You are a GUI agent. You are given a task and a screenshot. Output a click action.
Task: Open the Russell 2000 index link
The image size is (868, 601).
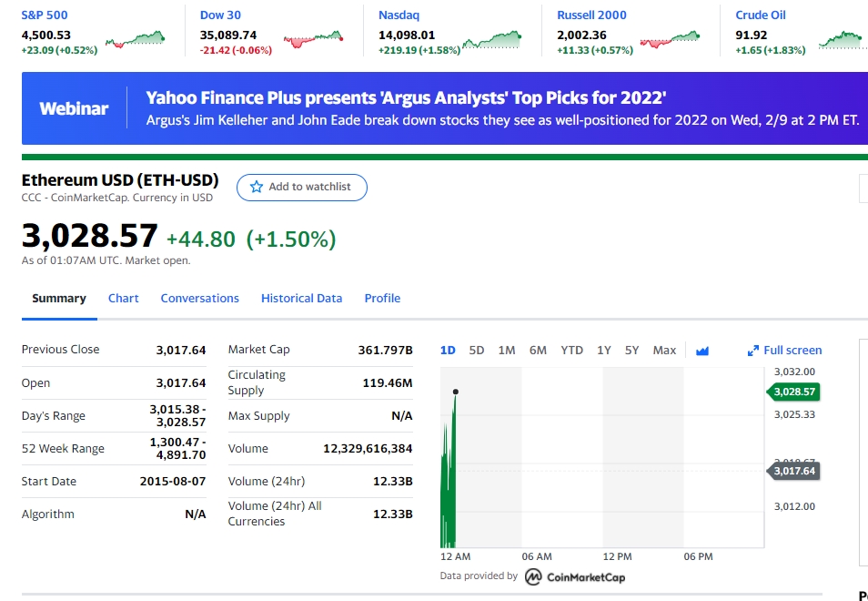coord(591,15)
